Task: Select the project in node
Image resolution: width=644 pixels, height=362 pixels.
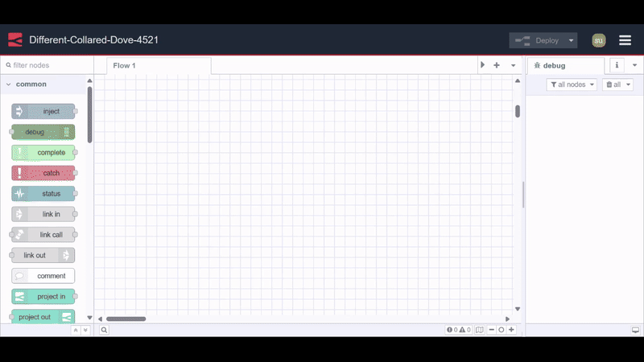Action: tap(43, 296)
